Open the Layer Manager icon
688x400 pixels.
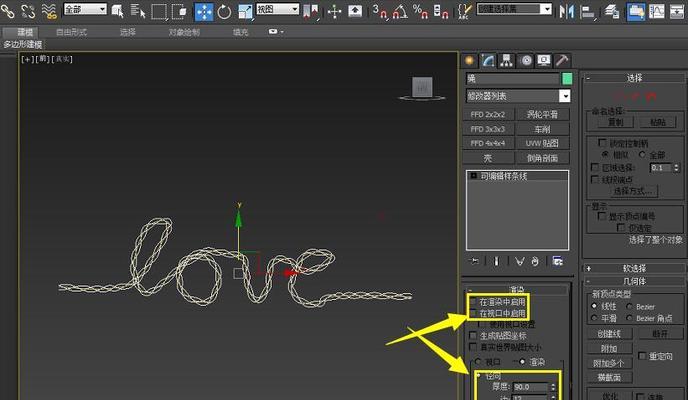point(612,11)
